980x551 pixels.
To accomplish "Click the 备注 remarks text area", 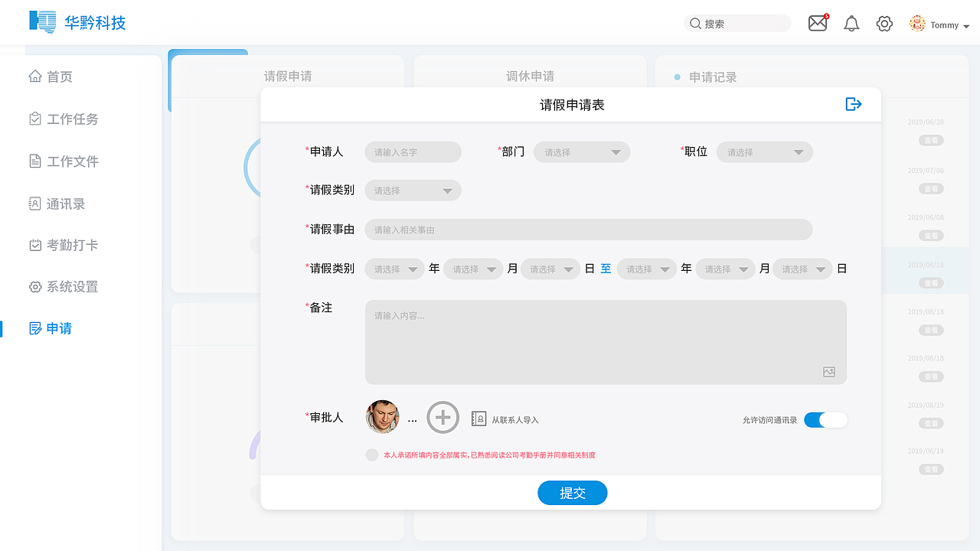I will point(606,342).
